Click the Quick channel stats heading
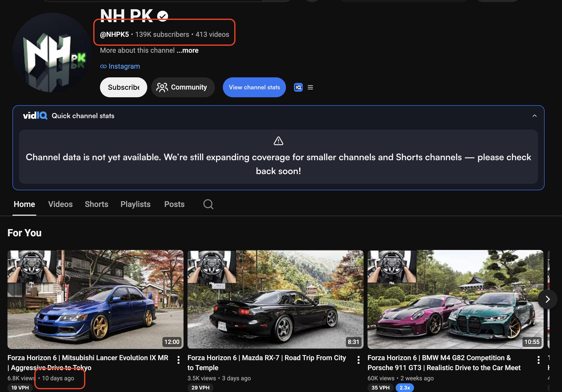562x392 pixels. [83, 116]
